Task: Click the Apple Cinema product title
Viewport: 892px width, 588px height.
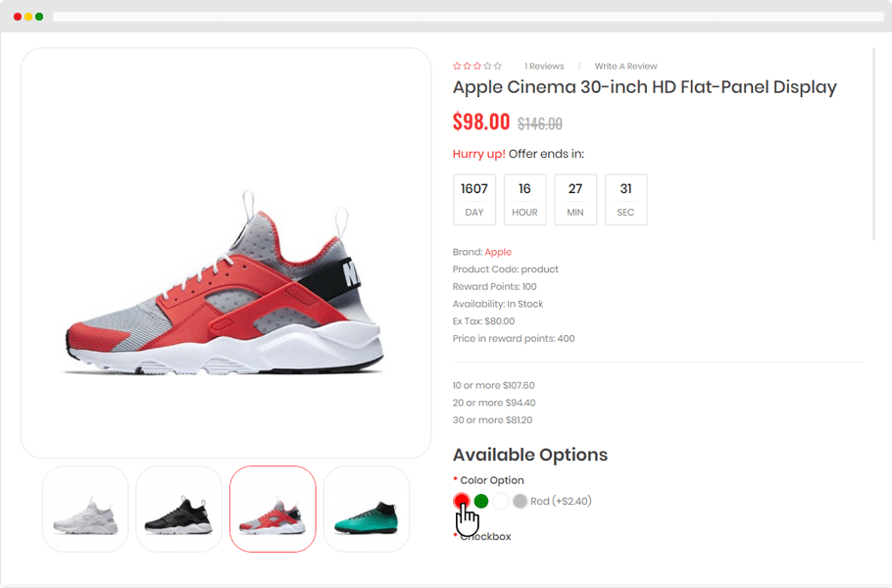Action: point(644,87)
